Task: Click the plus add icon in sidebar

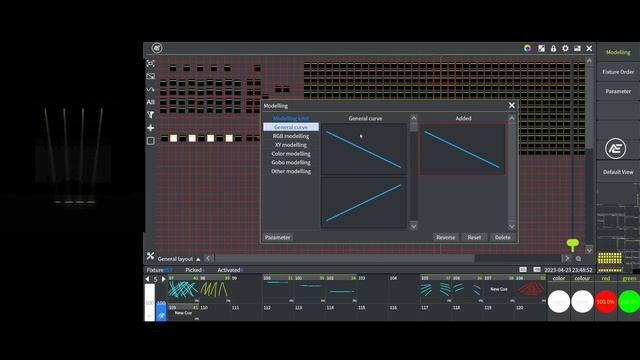Action: 151,128
